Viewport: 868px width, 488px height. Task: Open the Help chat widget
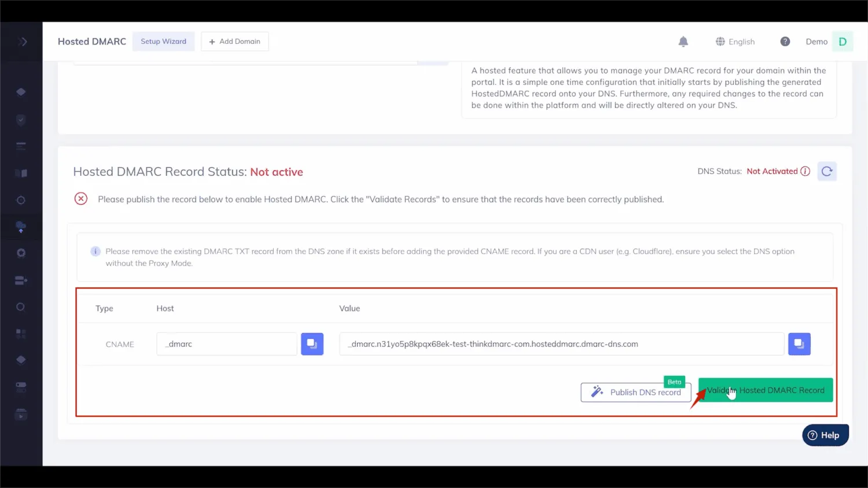point(825,435)
